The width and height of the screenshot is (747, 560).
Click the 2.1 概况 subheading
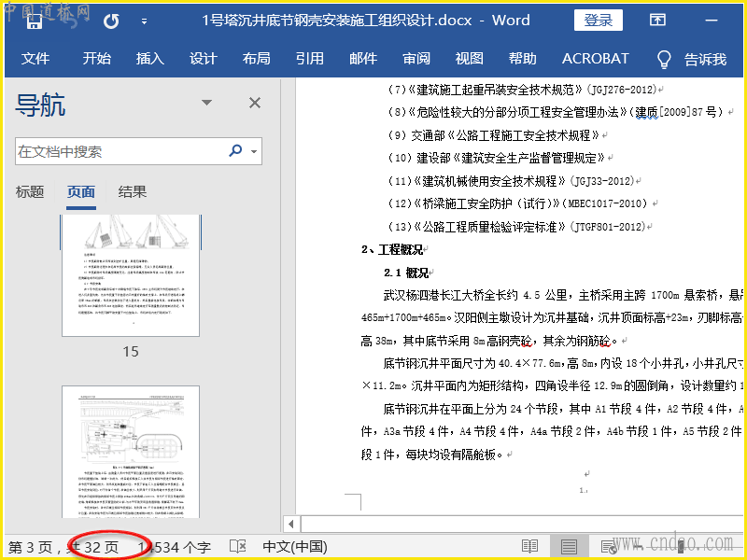407,273
